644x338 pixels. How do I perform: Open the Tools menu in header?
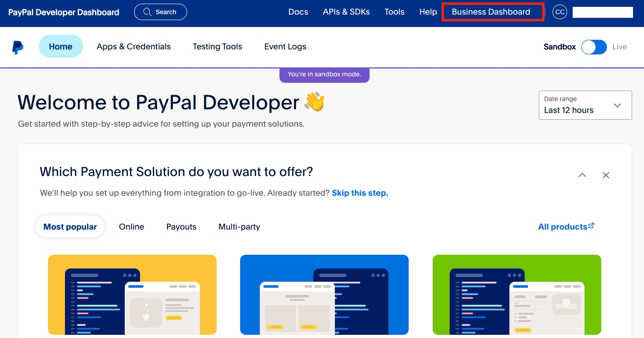[x=394, y=12]
